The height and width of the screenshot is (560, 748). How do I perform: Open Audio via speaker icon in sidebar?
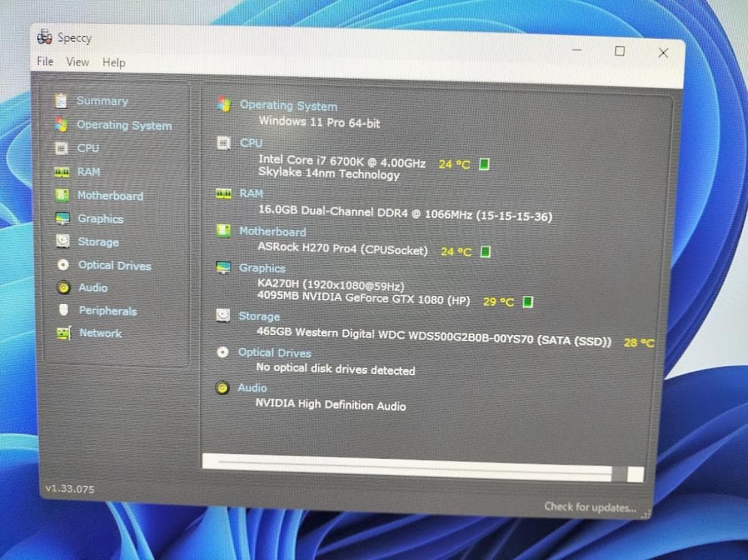click(64, 287)
